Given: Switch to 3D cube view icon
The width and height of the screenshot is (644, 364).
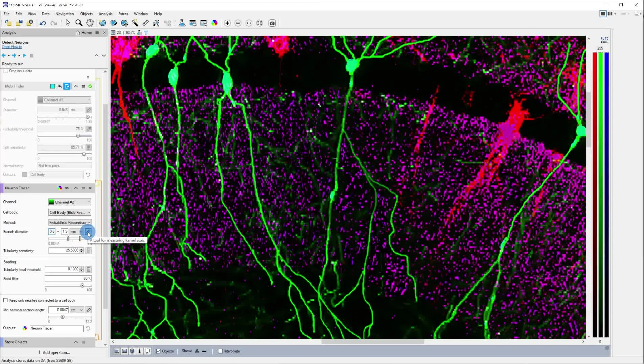Looking at the screenshot, I should click(x=132, y=351).
